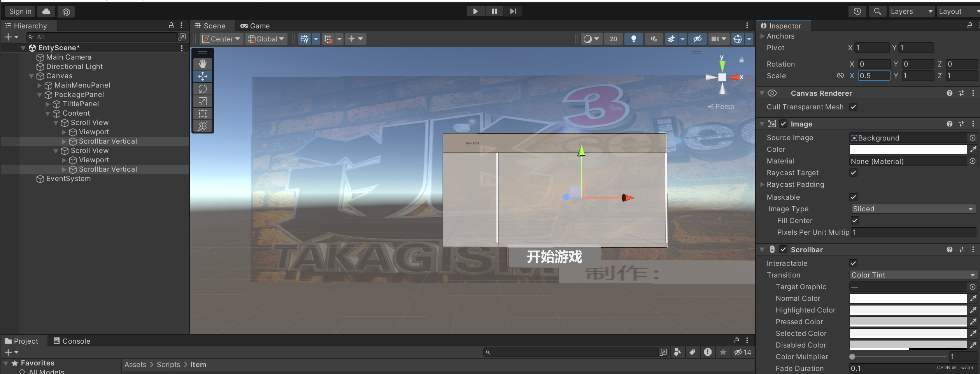This screenshot has width=980, height=374.
Task: Toggle Maskable checkbox
Action: pos(853,197)
